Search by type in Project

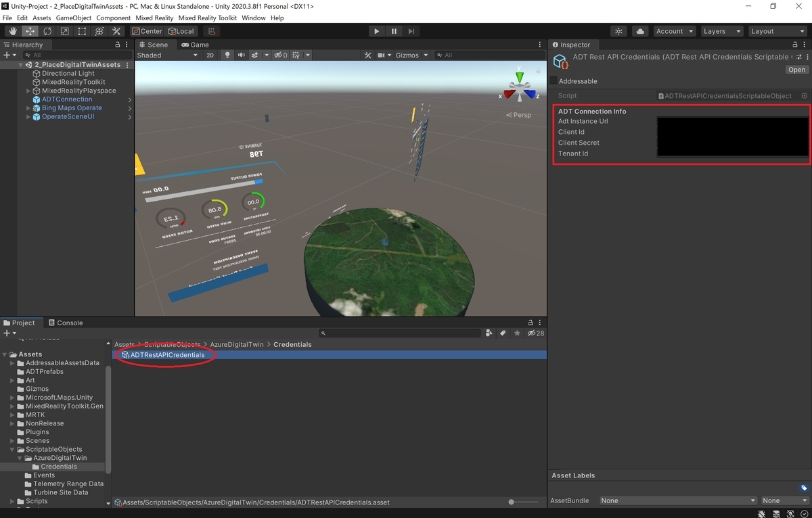(489, 333)
